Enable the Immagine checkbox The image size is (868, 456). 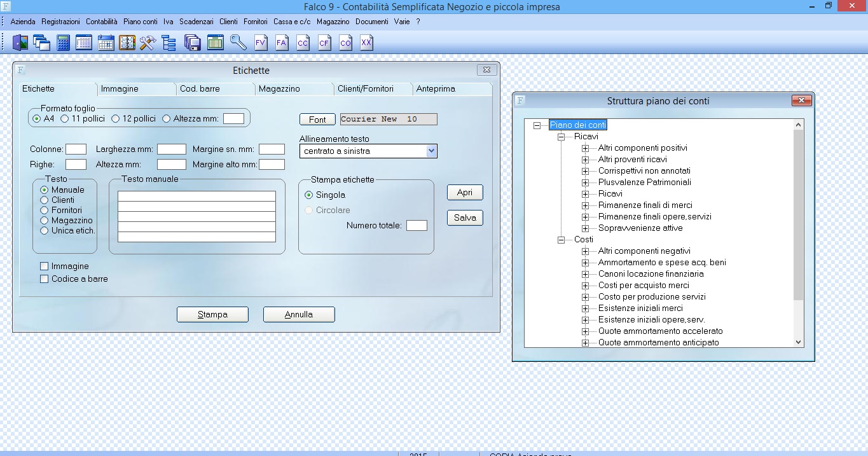coord(45,266)
